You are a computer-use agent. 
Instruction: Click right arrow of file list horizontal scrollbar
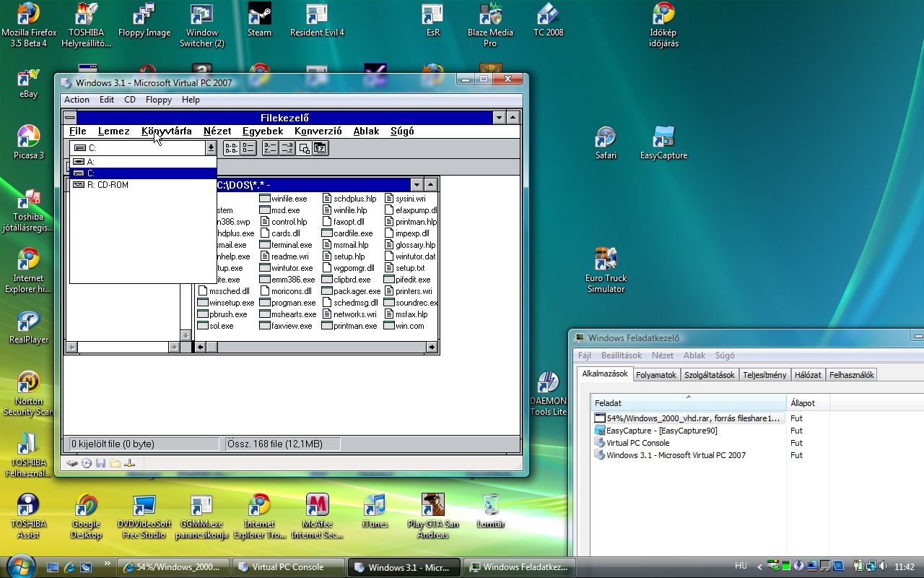tap(431, 348)
